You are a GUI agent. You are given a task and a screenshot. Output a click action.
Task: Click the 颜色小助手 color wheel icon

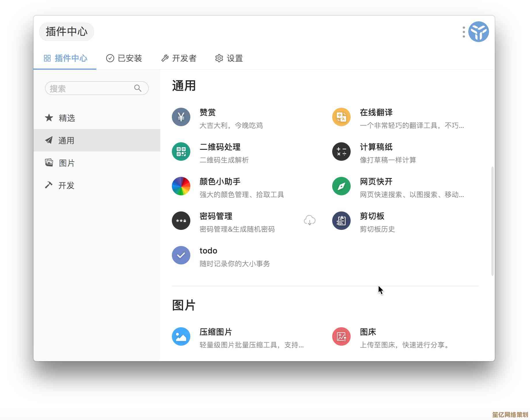coord(181,186)
